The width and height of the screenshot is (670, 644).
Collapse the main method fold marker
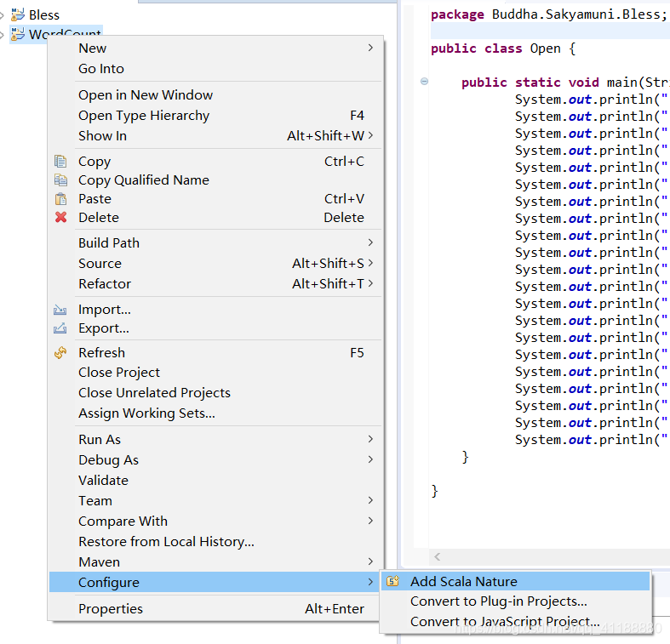point(424,81)
